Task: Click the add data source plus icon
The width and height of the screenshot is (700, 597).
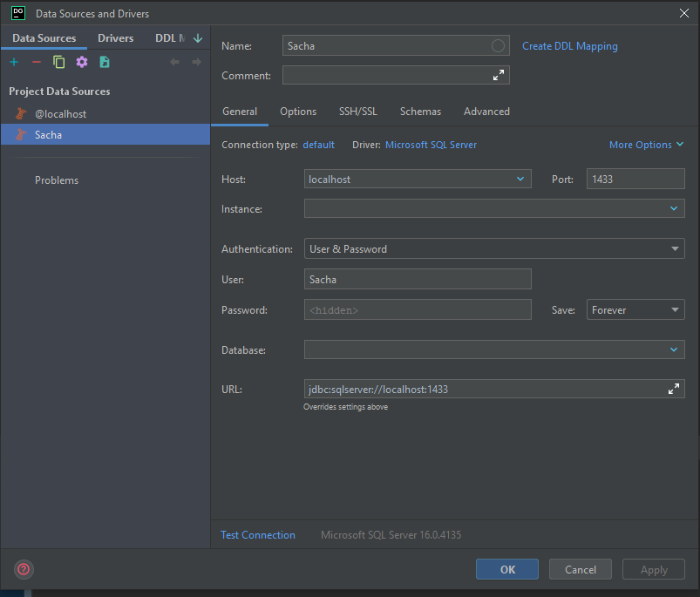Action: 14,62
